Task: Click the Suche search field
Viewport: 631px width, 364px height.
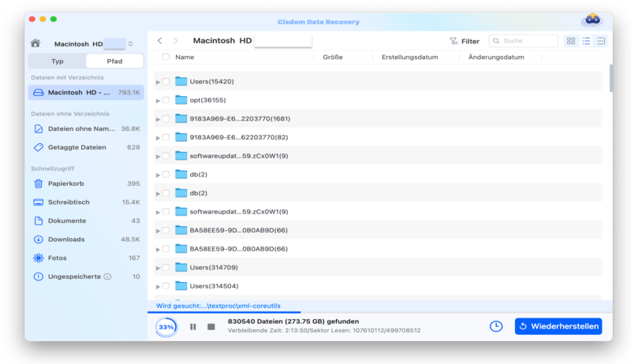Action: 527,41
